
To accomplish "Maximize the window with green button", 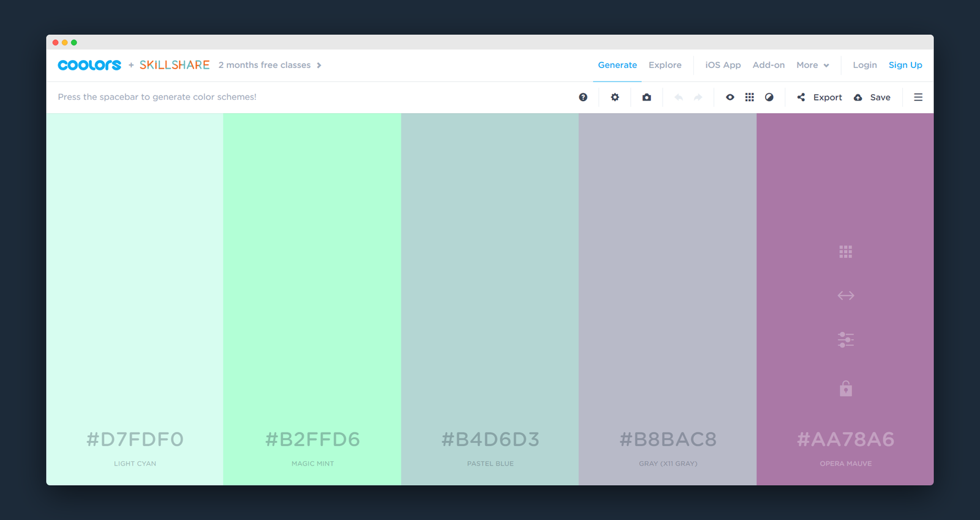I will 74,42.
